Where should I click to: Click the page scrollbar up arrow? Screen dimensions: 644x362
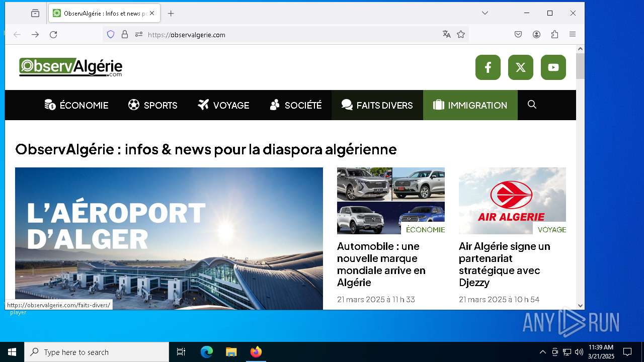point(580,49)
